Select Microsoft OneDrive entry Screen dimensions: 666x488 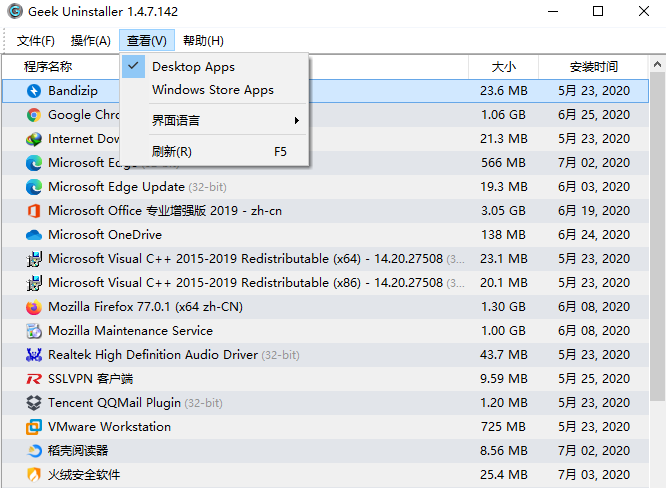point(325,235)
